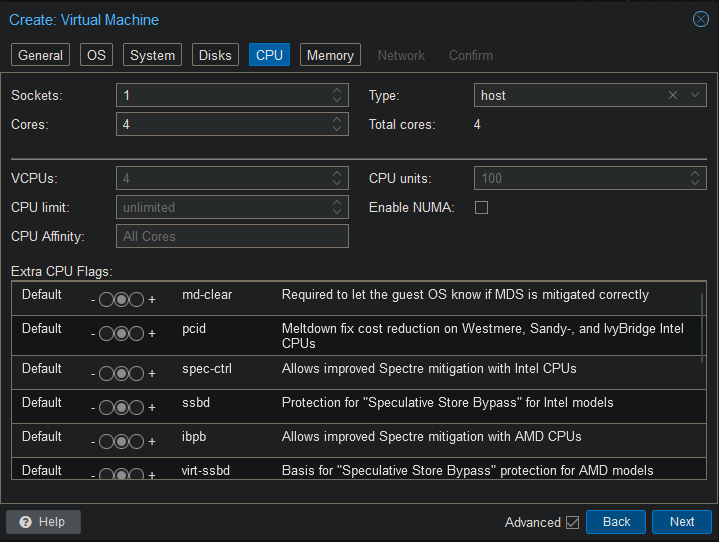Screen dimensions: 719x542
Task: Decrease the Cores spinner value
Action: pyautogui.click(x=337, y=129)
